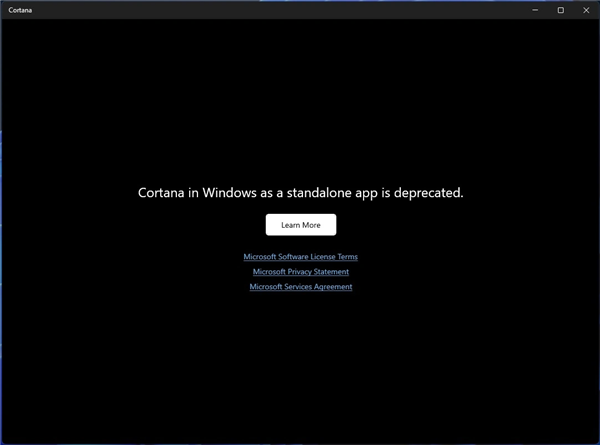Maximize the Cortana window

[x=561, y=10]
